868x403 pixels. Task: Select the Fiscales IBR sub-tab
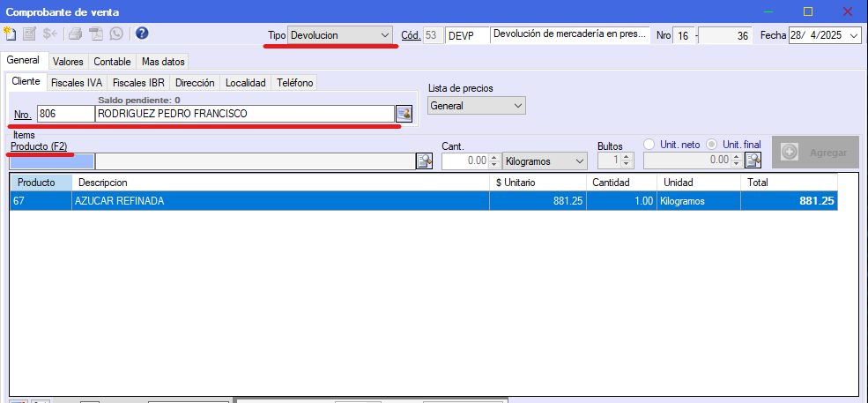coord(138,83)
